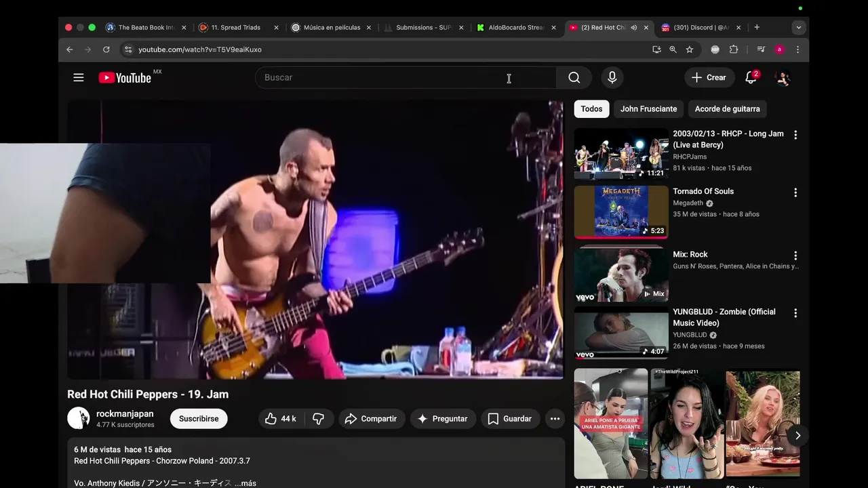Select the Todos filter chip
868x488 pixels.
[591, 109]
